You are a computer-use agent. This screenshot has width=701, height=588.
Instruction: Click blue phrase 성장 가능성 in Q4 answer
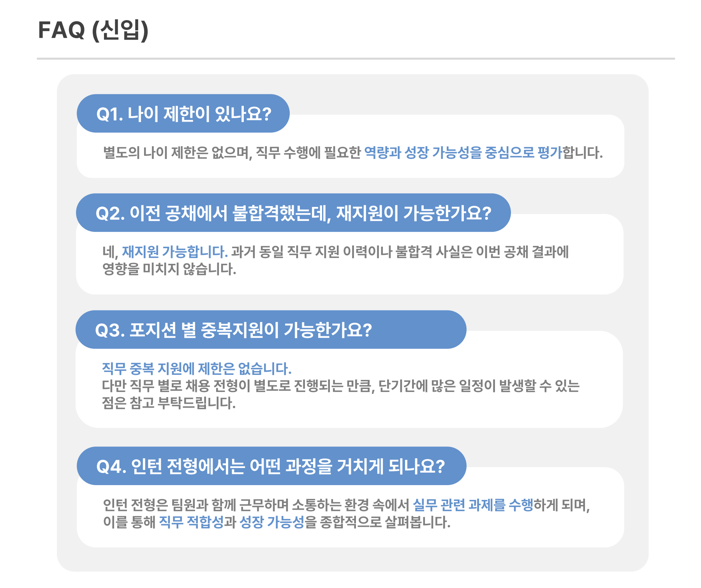pyautogui.click(x=271, y=522)
